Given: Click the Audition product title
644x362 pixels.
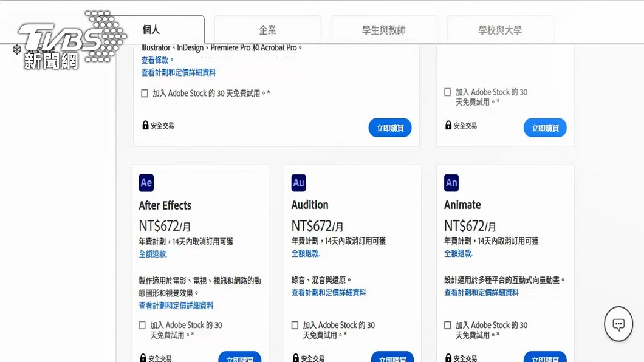Looking at the screenshot, I should (310, 205).
